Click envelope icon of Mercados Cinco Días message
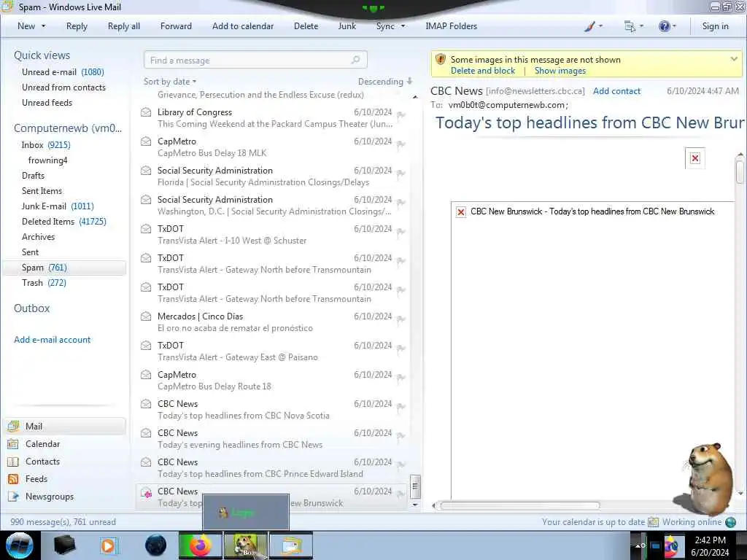The image size is (747, 560). point(146,316)
